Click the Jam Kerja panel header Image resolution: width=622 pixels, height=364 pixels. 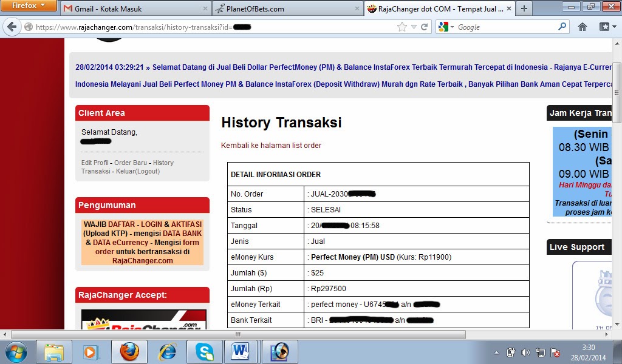tap(579, 113)
